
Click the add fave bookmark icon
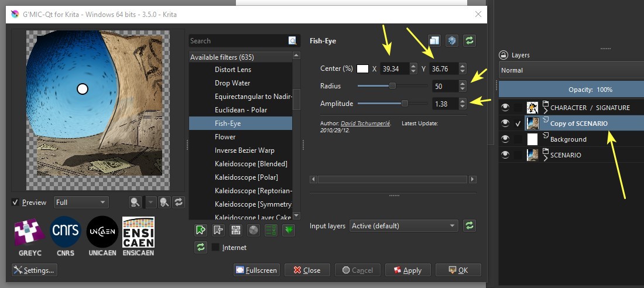[x=201, y=230]
